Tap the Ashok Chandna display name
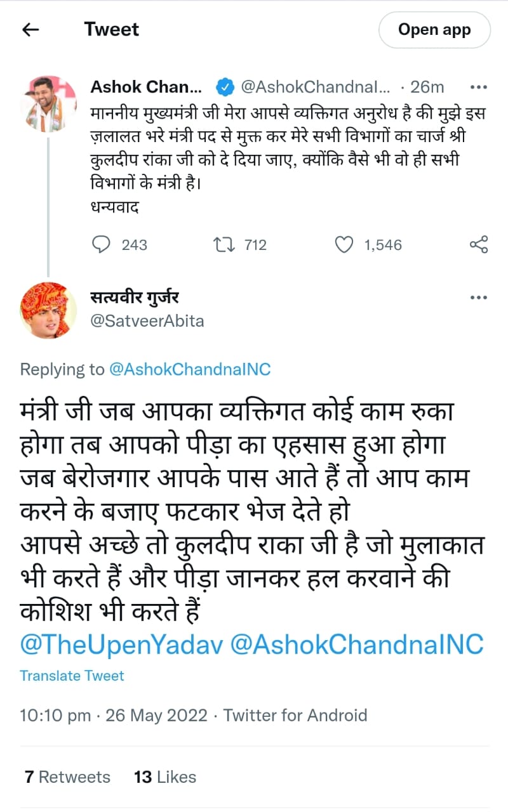This screenshot has height=812, width=508. click(x=146, y=86)
